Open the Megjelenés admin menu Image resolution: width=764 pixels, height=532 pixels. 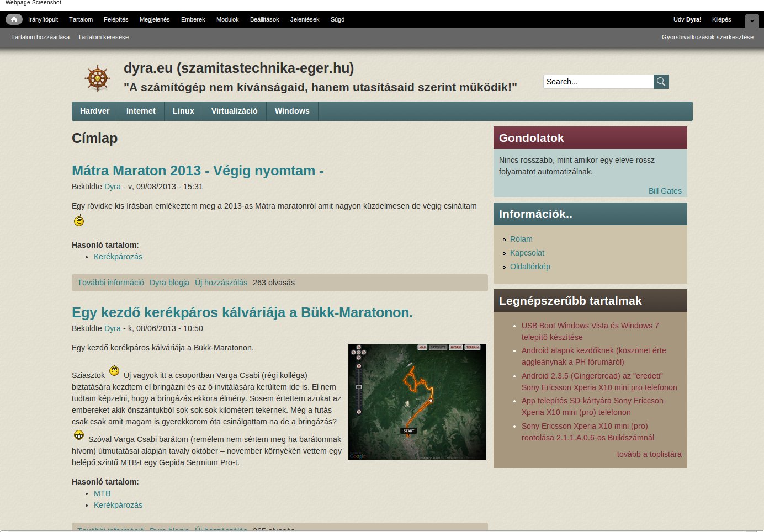point(155,19)
